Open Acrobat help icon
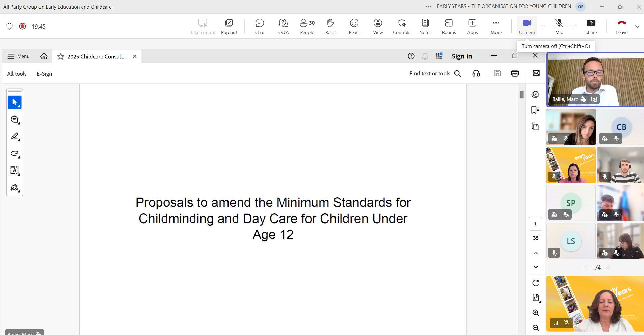 point(411,56)
